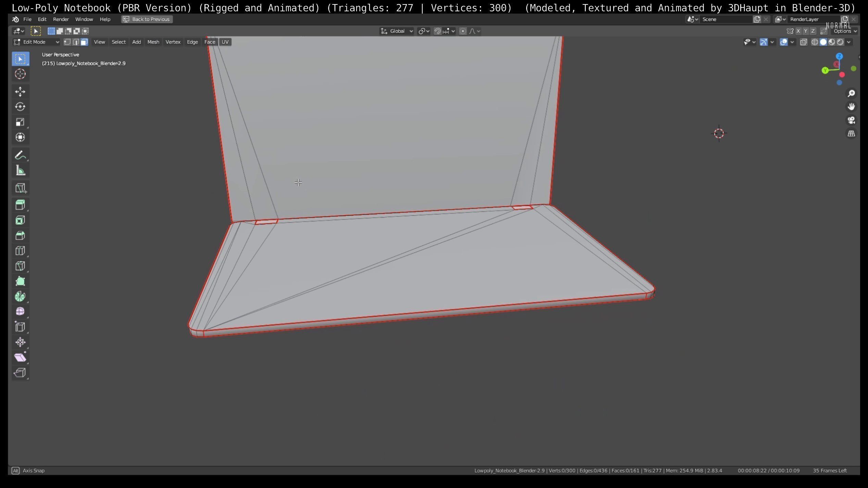The image size is (868, 488).
Task: Click the UV menu button
Action: tap(225, 42)
